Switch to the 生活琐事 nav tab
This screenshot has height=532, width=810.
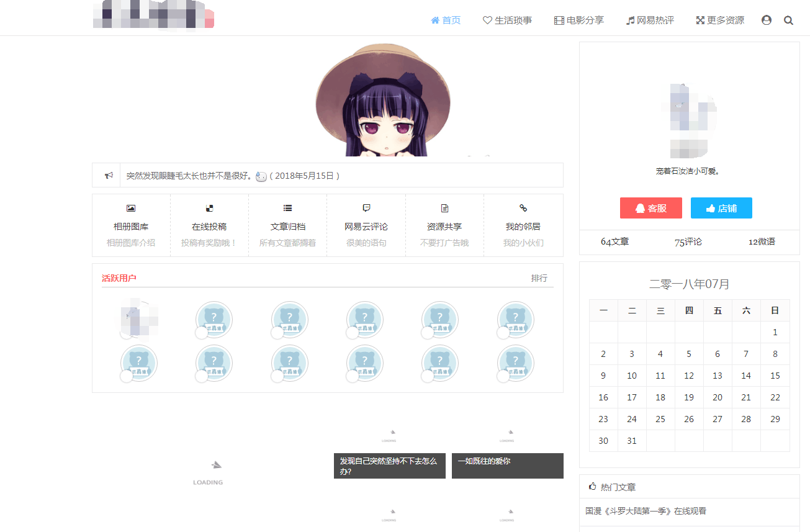tap(507, 20)
